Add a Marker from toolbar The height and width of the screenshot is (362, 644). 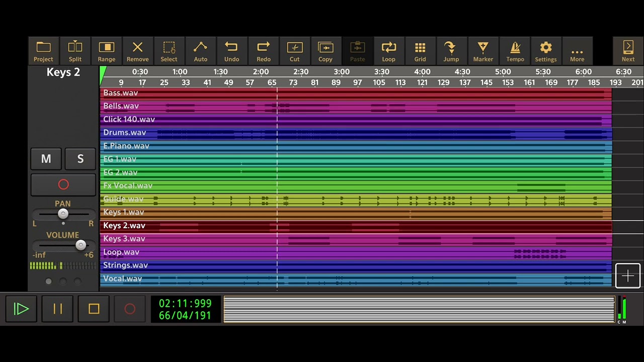click(x=483, y=51)
